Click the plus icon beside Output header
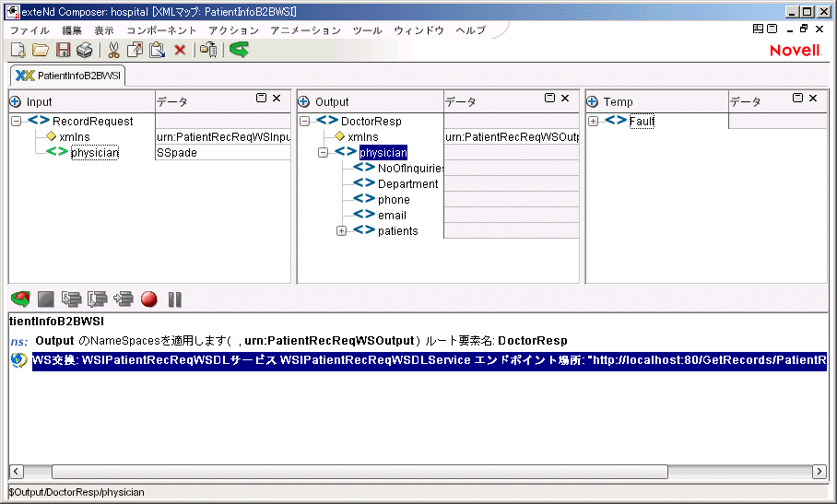837x504 pixels. point(303,101)
